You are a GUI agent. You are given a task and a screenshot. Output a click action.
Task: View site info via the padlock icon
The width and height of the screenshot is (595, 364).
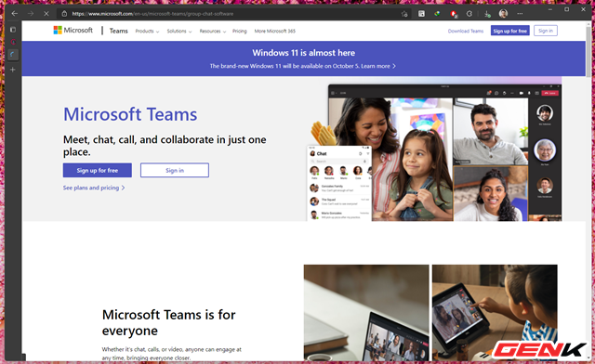64,14
